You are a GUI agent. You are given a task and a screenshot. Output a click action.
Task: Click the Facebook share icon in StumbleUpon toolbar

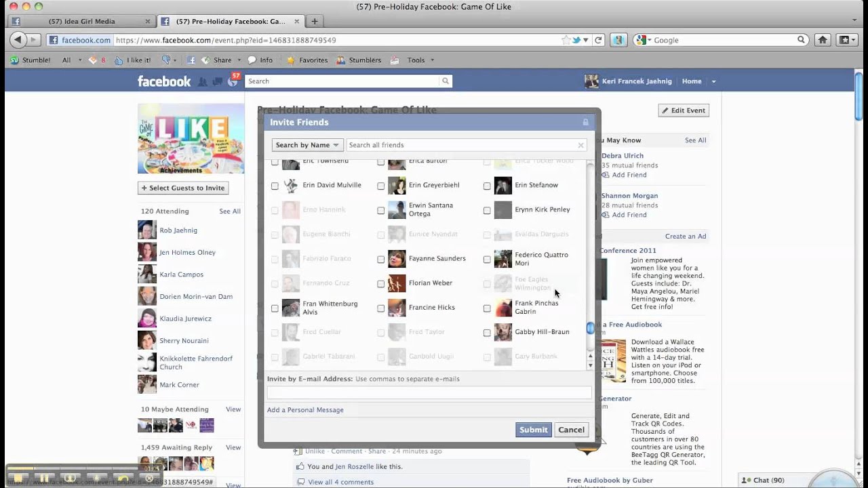191,60
